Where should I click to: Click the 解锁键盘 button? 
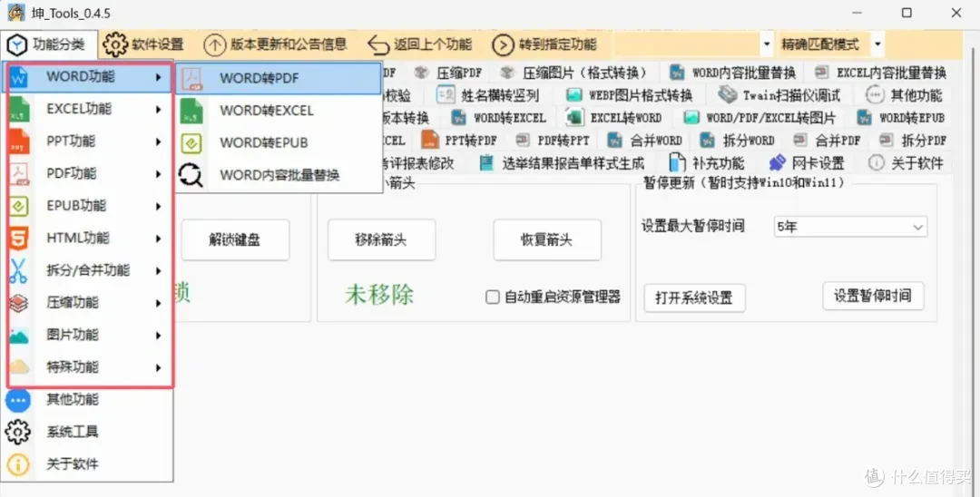[x=236, y=239]
